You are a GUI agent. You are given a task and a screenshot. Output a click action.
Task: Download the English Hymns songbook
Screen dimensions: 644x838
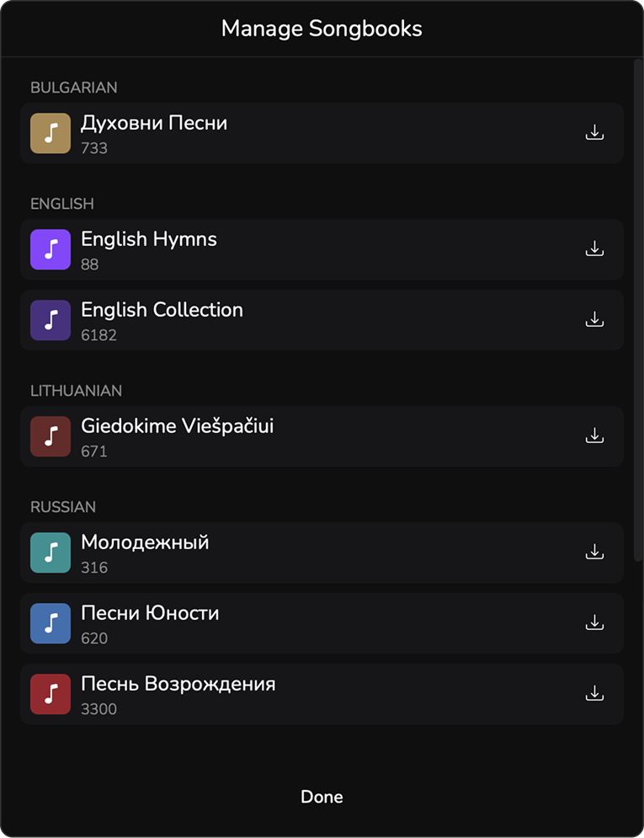coord(594,249)
